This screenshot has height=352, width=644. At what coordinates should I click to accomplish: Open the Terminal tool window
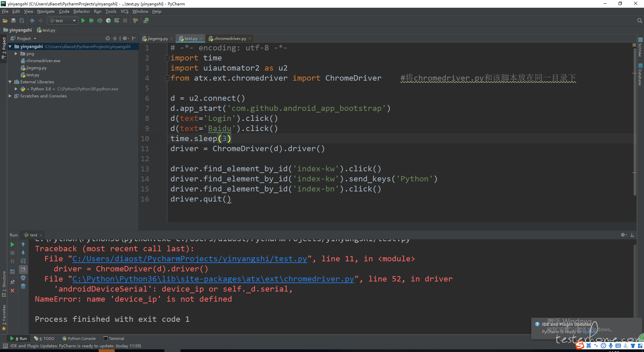114,339
